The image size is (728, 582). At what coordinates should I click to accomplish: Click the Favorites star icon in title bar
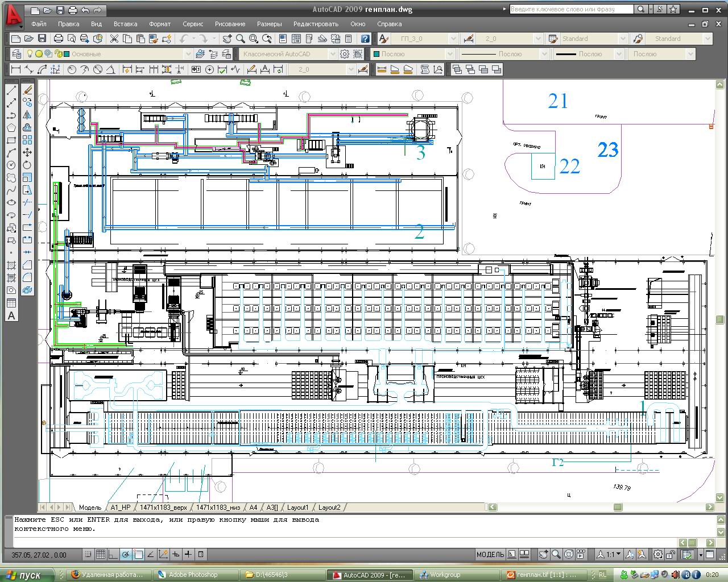click(x=674, y=9)
